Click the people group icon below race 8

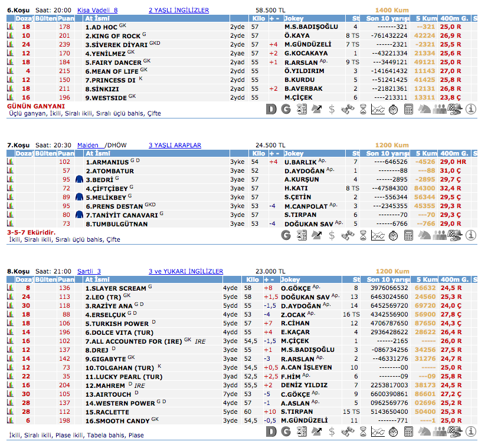coord(440,431)
